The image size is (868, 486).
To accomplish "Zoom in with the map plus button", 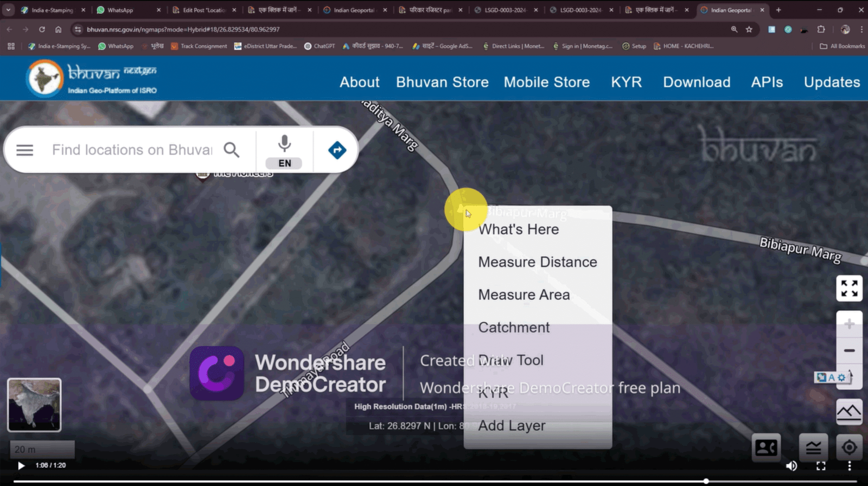I will [850, 324].
